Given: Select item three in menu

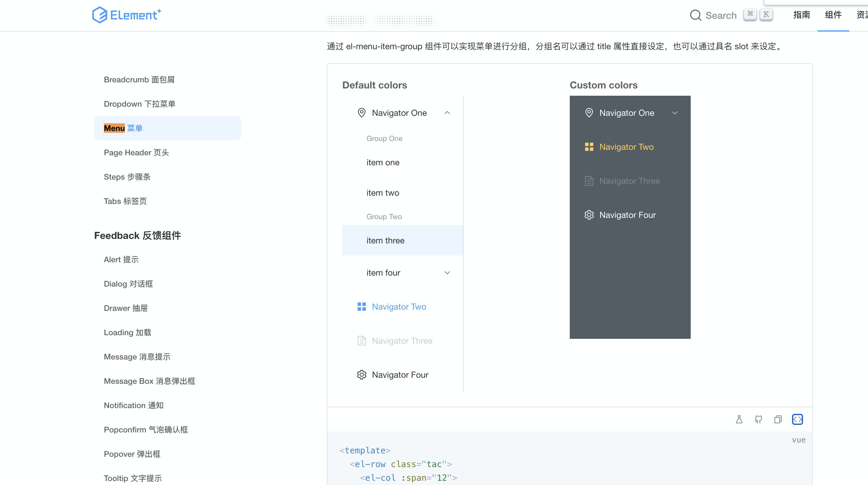Looking at the screenshot, I should point(385,241).
